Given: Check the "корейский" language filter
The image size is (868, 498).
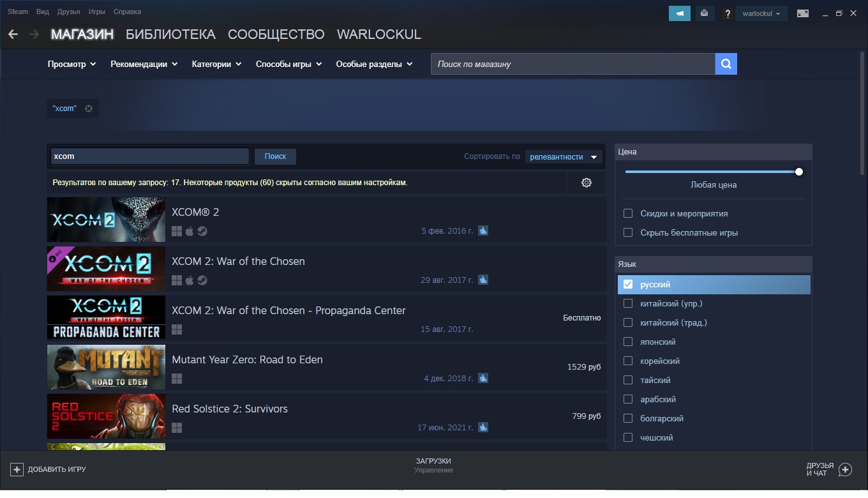Looking at the screenshot, I should click(x=628, y=361).
